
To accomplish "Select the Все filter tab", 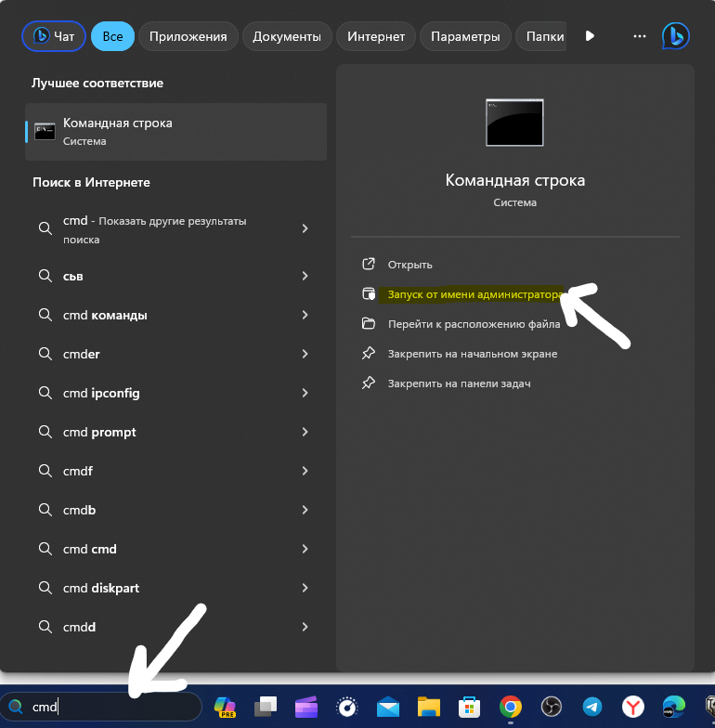I will coord(113,36).
